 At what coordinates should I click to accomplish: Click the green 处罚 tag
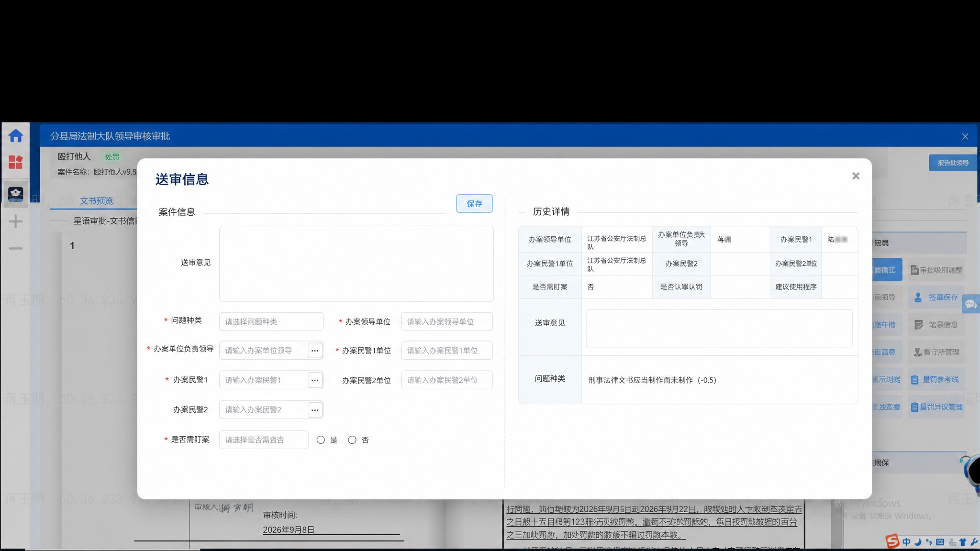[x=112, y=157]
